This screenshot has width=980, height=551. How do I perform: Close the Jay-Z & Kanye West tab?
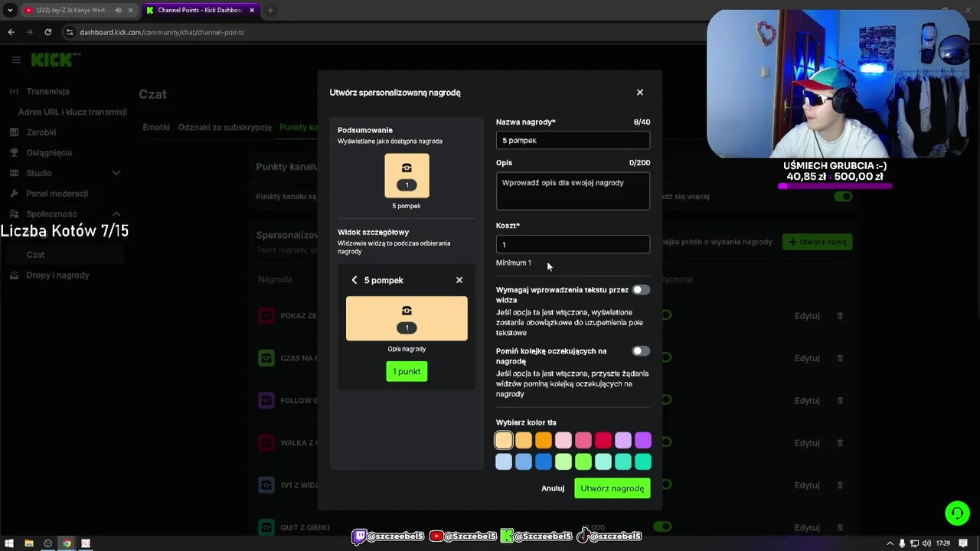point(131,10)
